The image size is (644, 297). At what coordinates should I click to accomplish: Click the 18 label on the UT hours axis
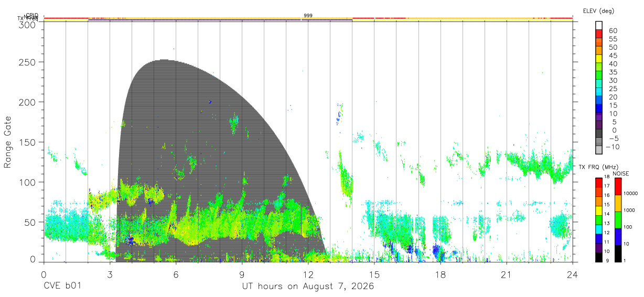[x=441, y=274]
